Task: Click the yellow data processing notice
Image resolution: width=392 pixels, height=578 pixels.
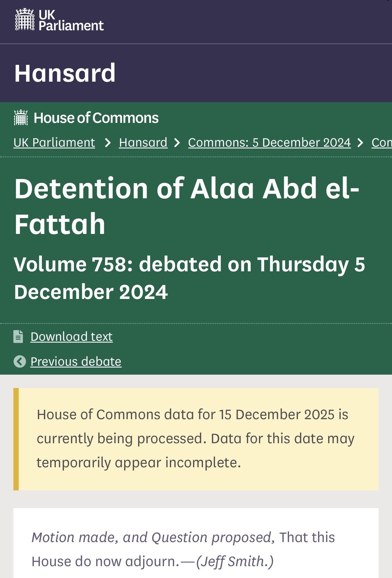Action: [x=196, y=439]
